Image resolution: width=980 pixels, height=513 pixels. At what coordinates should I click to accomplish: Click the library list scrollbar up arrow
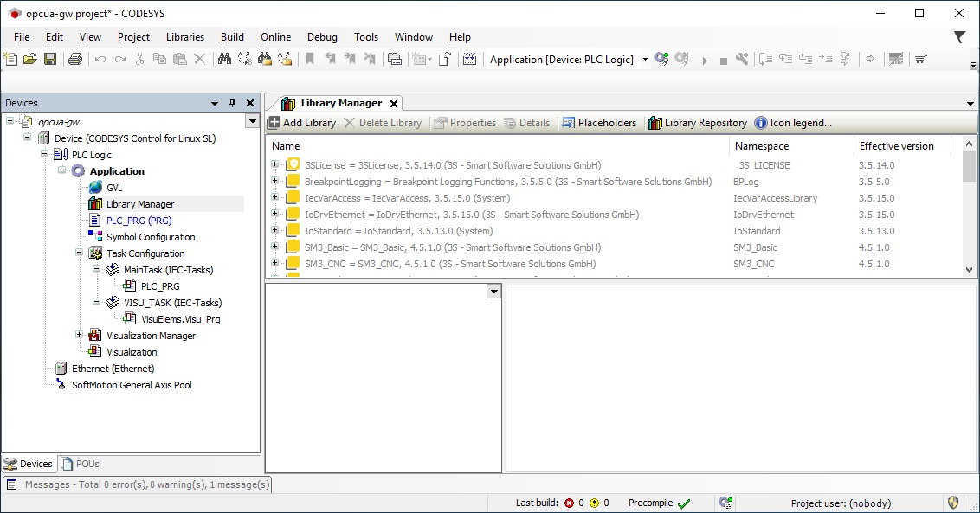(970, 144)
